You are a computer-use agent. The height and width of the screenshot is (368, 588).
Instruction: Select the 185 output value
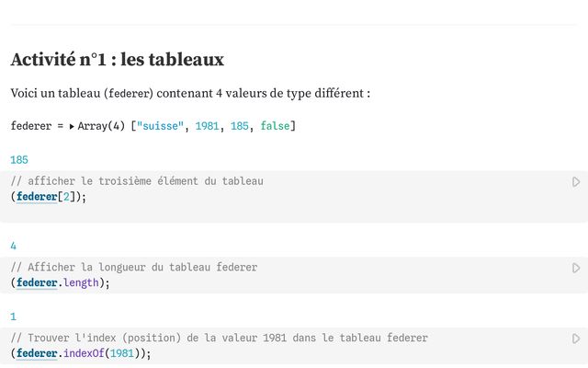(19, 159)
